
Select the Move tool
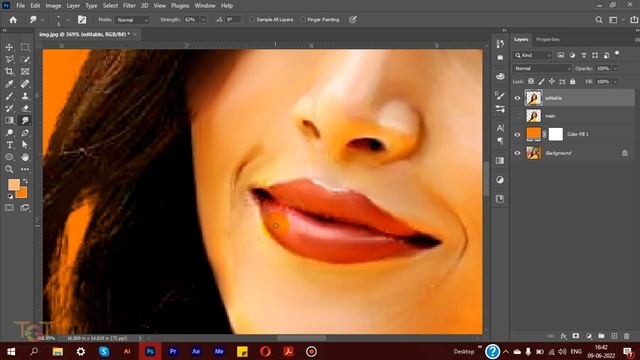pos(9,47)
